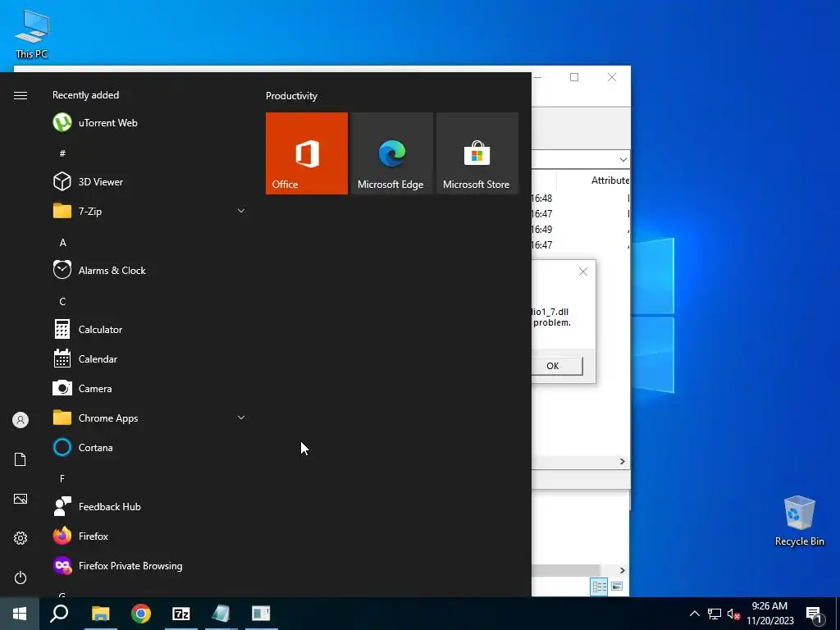The image size is (840, 630).
Task: Open Documents from Start sidebar
Action: pyautogui.click(x=21, y=459)
